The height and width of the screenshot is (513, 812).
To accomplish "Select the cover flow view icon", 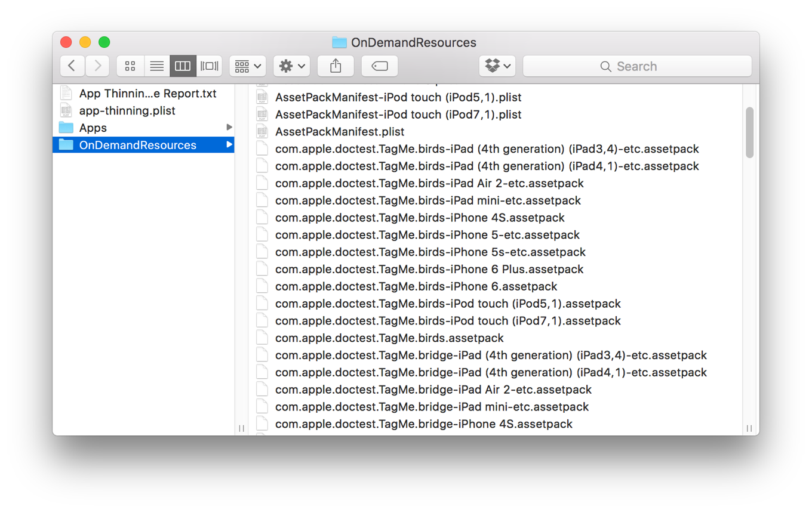I will [x=209, y=66].
